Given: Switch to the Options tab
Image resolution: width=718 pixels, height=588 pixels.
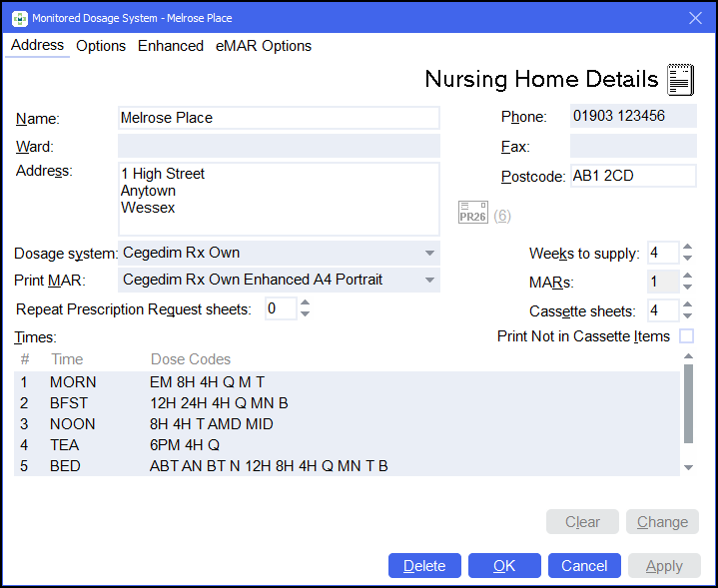Looking at the screenshot, I should click(x=101, y=46).
